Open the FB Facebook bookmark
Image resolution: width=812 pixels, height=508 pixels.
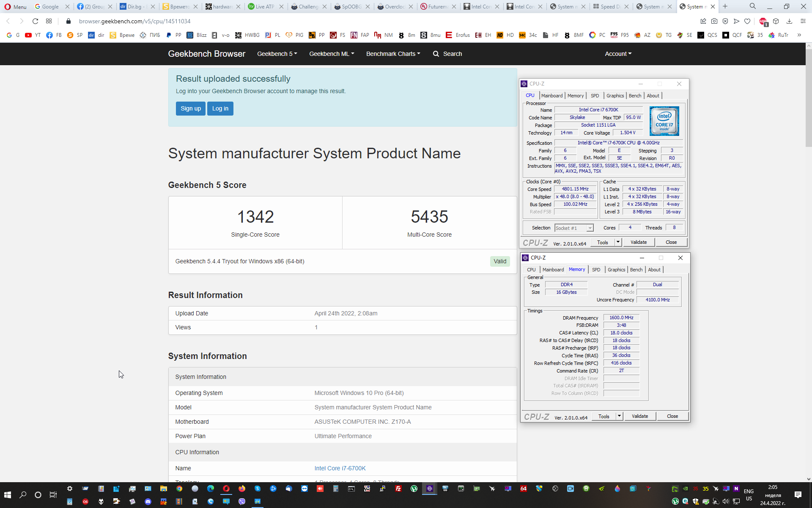coord(54,35)
